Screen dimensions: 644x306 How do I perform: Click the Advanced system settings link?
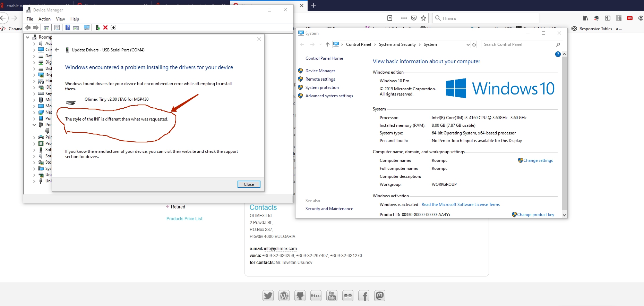coord(329,96)
